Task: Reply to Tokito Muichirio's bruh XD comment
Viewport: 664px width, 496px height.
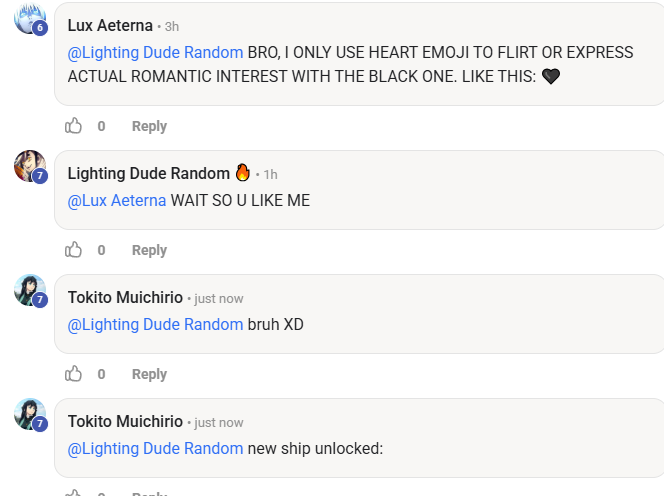Action: click(x=149, y=374)
